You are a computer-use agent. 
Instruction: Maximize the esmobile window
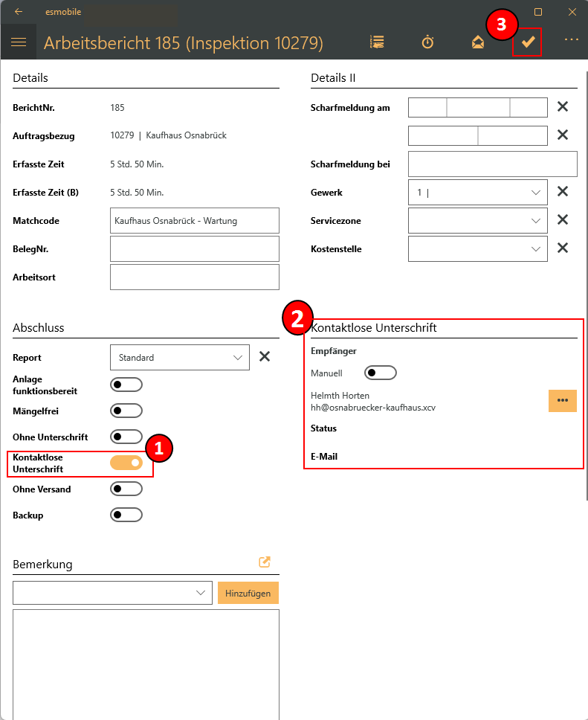click(x=538, y=12)
